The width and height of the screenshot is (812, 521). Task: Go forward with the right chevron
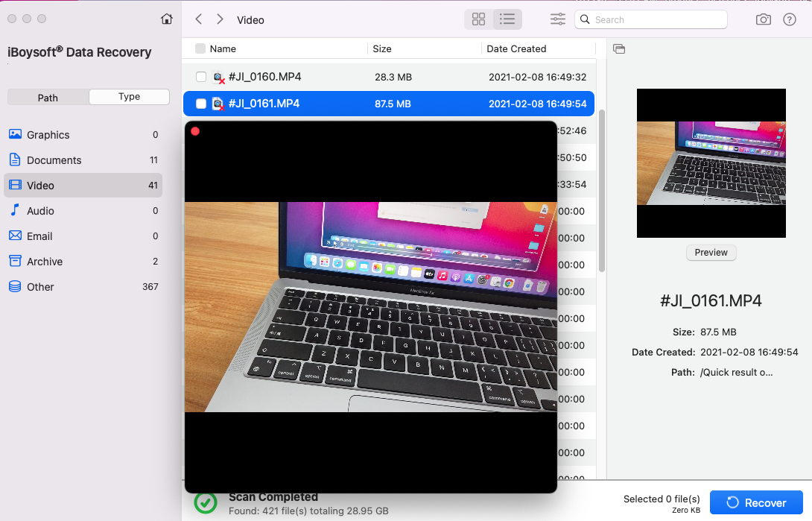click(220, 19)
